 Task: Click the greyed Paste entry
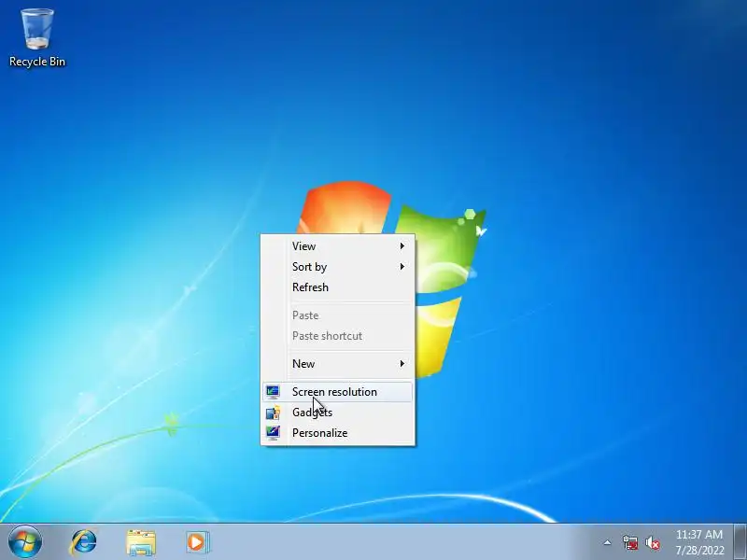pyautogui.click(x=337, y=315)
